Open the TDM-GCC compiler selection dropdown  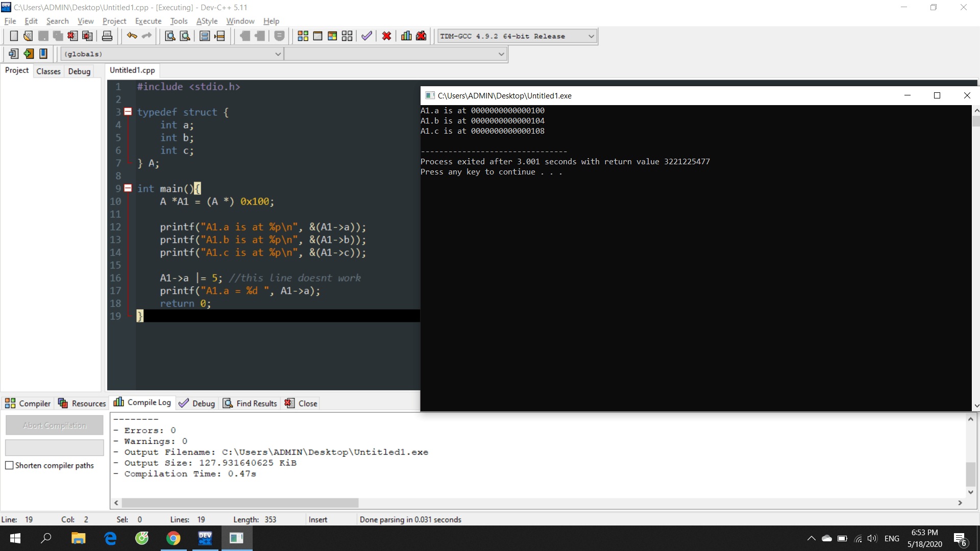click(x=591, y=36)
